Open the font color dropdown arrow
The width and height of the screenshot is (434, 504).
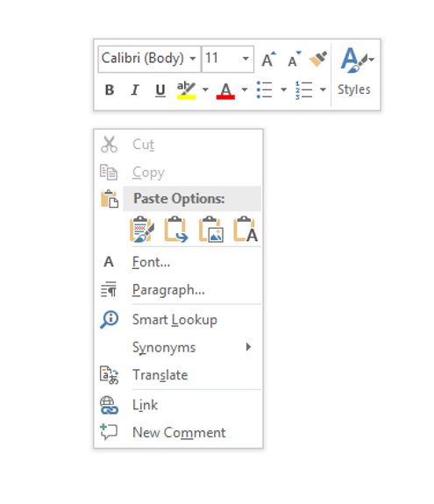point(245,90)
